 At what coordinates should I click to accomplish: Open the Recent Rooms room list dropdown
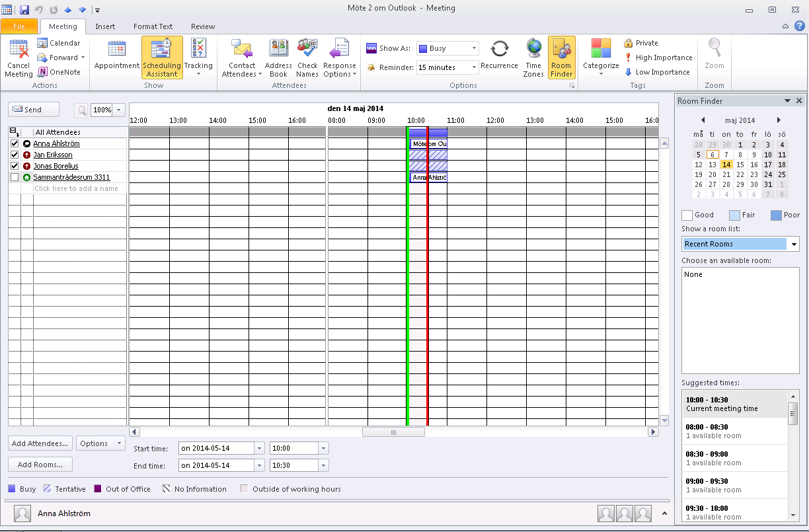[x=794, y=244]
